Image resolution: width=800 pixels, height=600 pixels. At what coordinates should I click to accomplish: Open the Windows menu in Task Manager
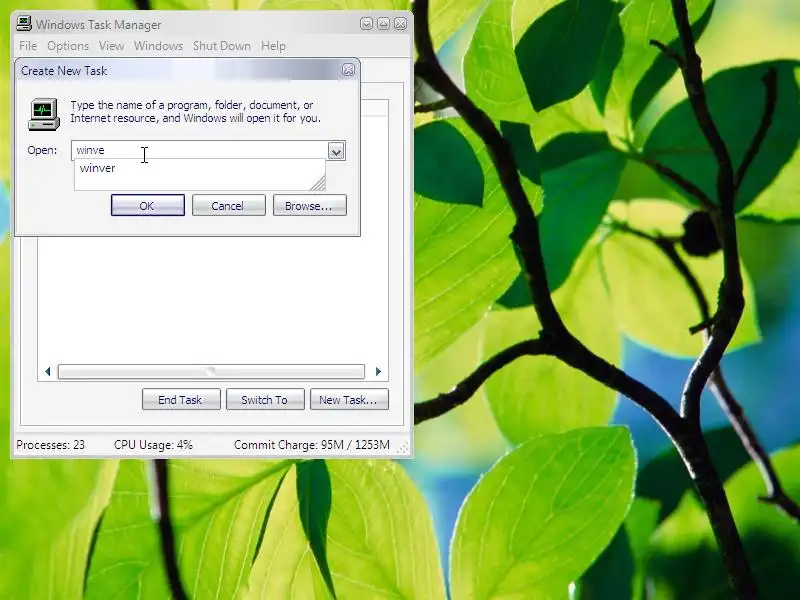point(158,46)
